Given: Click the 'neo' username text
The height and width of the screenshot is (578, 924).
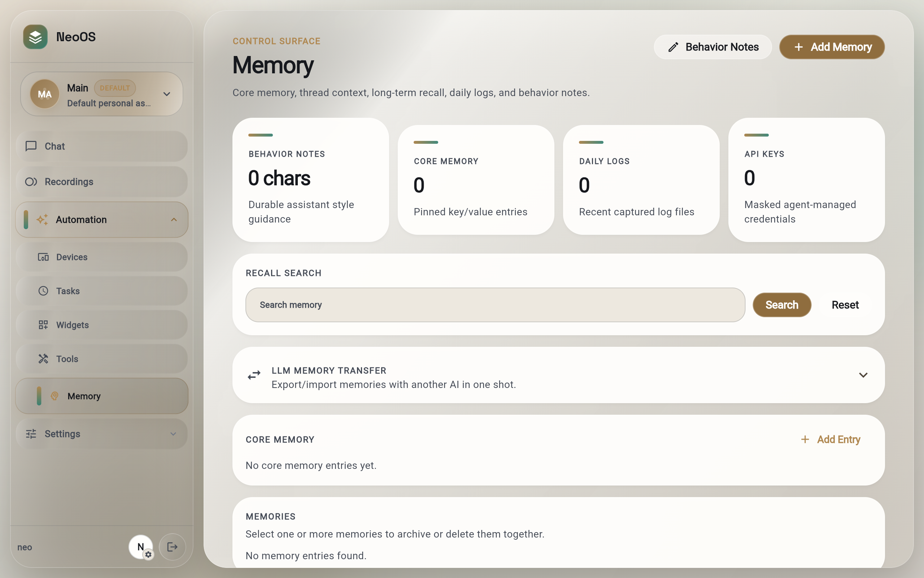Looking at the screenshot, I should point(25,547).
